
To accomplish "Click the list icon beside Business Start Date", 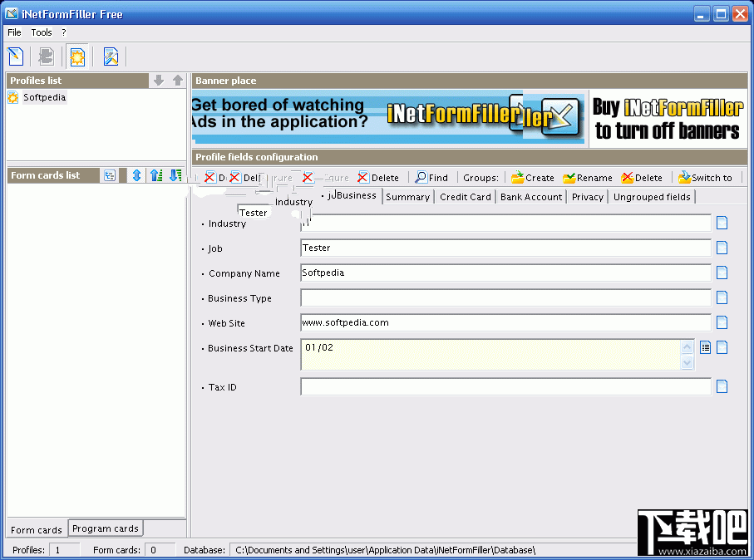I will click(x=705, y=347).
